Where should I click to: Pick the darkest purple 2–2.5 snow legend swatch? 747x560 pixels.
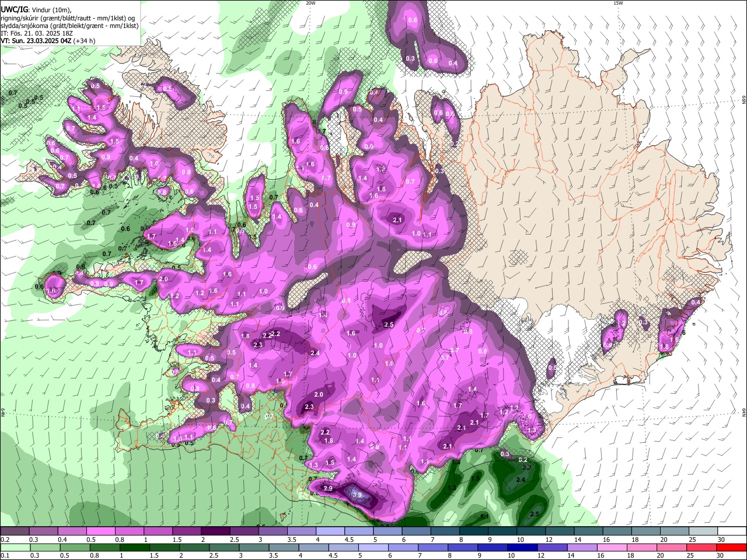pos(215,531)
